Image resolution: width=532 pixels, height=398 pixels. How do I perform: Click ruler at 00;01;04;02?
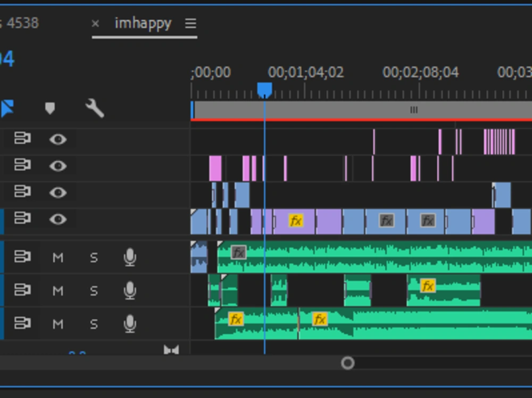306,72
